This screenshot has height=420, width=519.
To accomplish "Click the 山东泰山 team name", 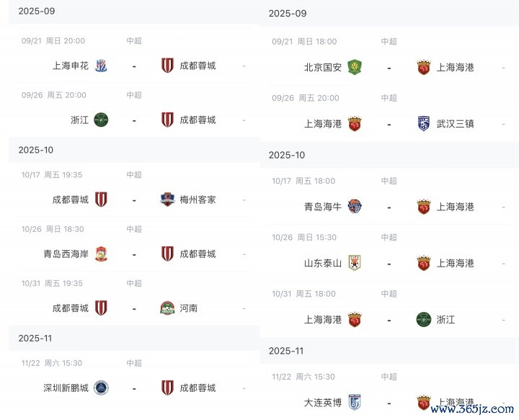I will 323,263.
